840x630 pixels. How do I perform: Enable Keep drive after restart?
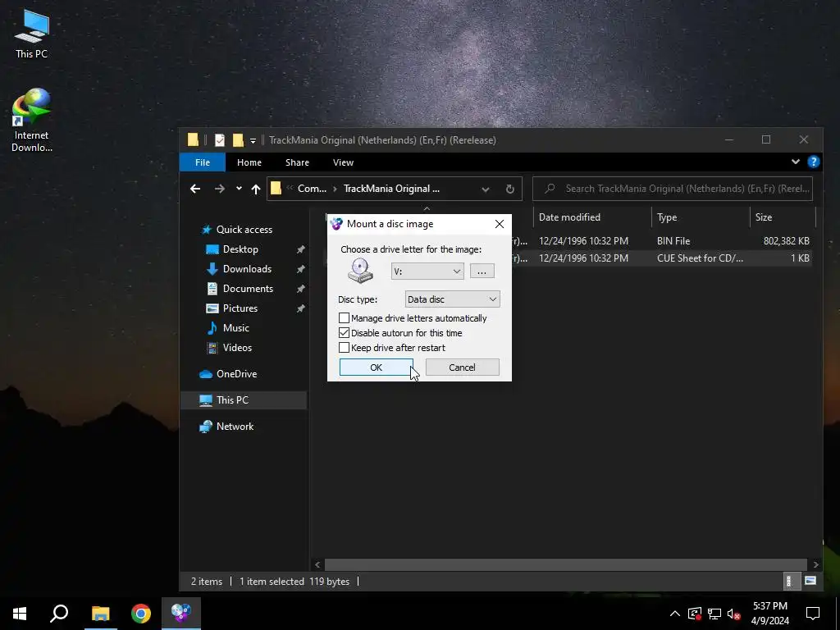345,348
